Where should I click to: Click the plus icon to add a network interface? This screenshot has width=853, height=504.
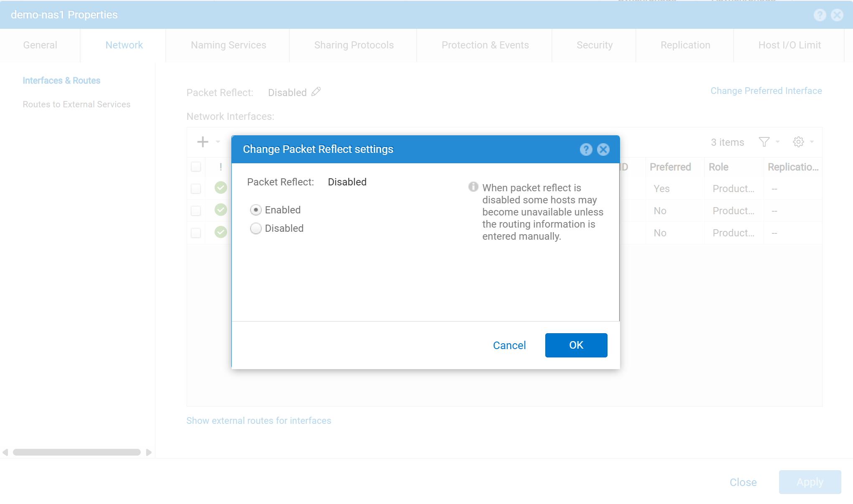coord(202,142)
